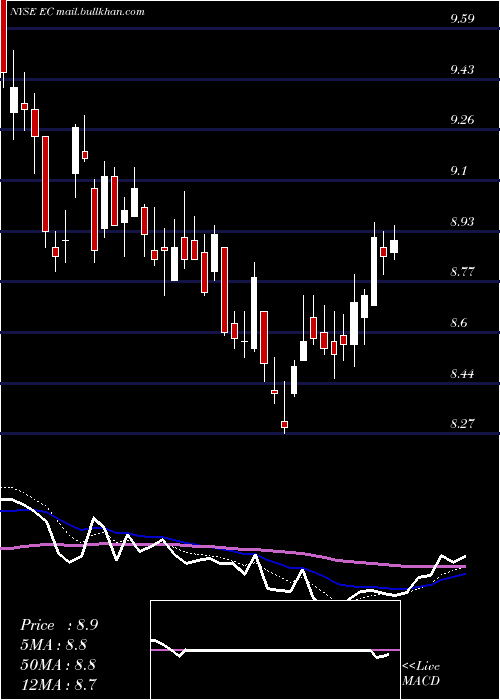The width and height of the screenshot is (500, 700).
Task: Click inside the Live MACD inset chart
Action: click(x=275, y=650)
